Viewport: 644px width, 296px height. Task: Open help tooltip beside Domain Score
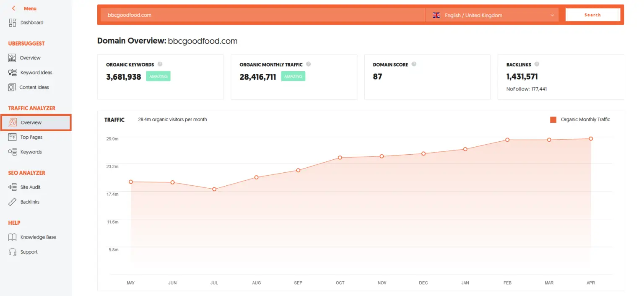(414, 65)
